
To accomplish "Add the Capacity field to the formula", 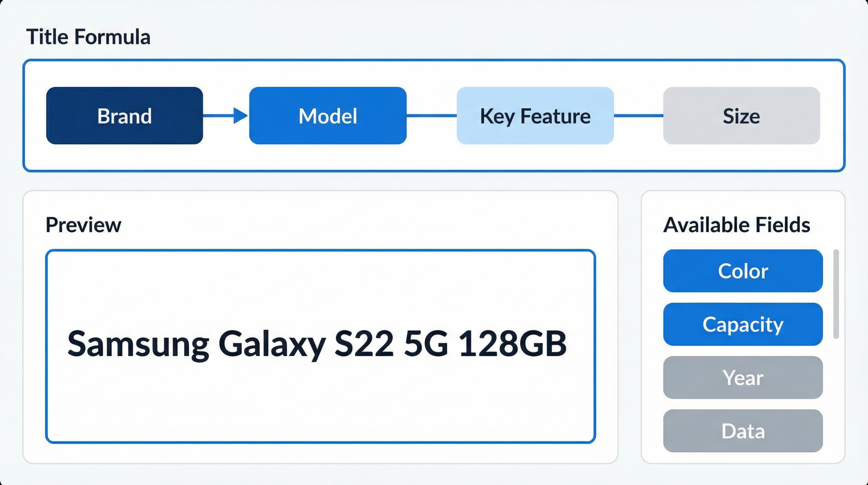I will point(743,324).
